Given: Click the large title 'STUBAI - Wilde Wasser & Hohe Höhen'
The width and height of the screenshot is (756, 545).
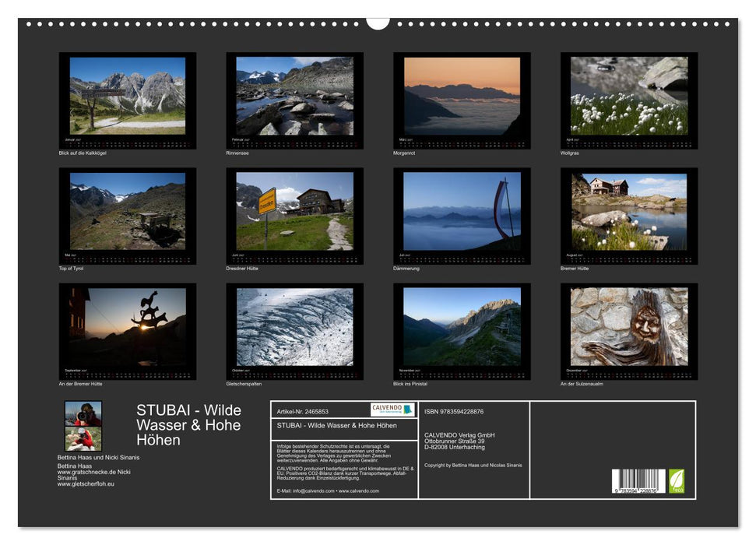Looking at the screenshot, I should tap(188, 425).
